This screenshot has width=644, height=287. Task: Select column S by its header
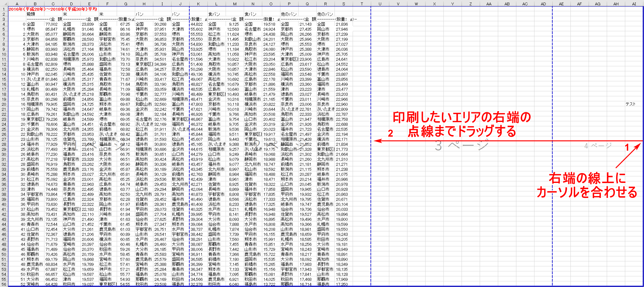click(x=344, y=4)
